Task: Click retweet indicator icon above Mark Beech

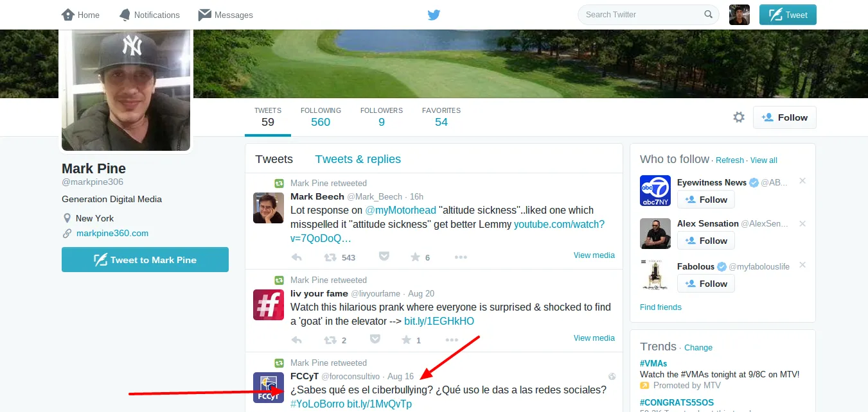Action: [x=279, y=183]
